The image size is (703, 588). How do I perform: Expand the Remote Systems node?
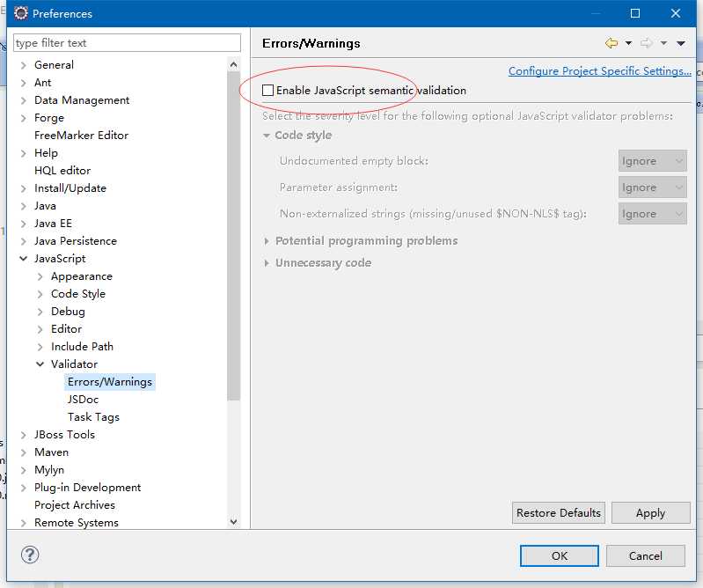(23, 523)
